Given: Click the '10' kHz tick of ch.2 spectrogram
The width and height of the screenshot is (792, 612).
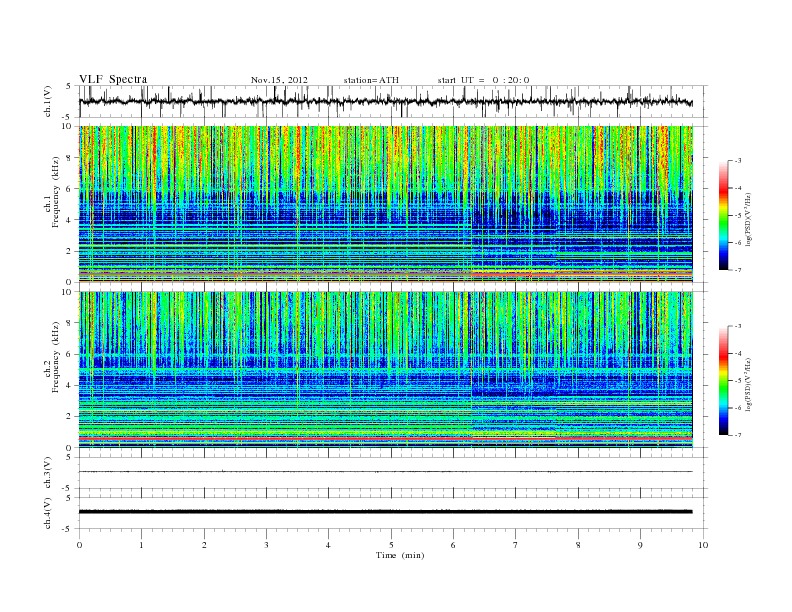Looking at the screenshot, I should click(68, 292).
